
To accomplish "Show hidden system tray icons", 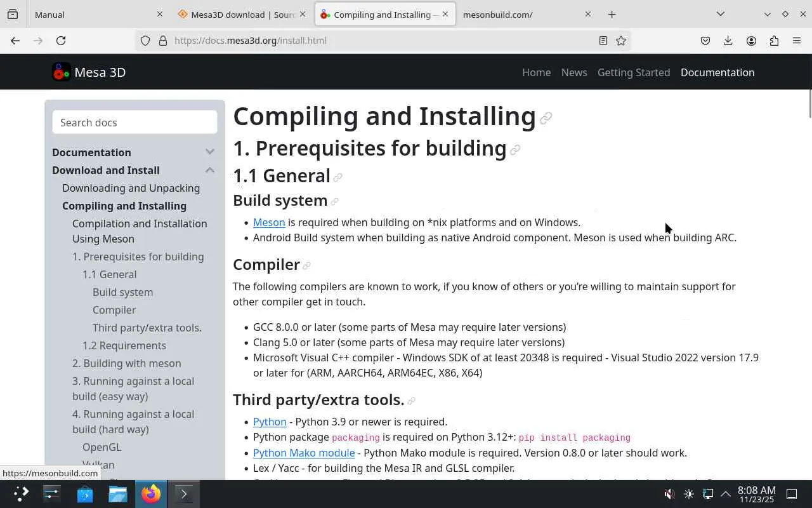I will (726, 494).
